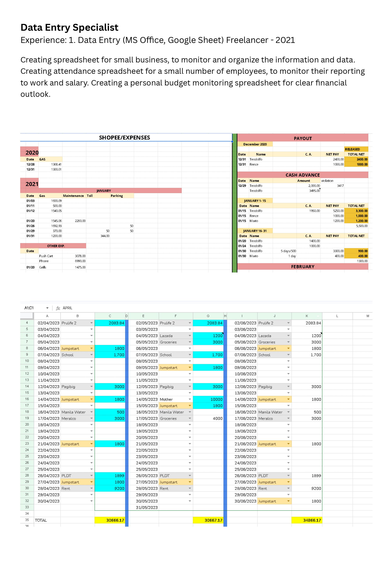
Task: Select row 33 header
Action: (x=27, y=507)
